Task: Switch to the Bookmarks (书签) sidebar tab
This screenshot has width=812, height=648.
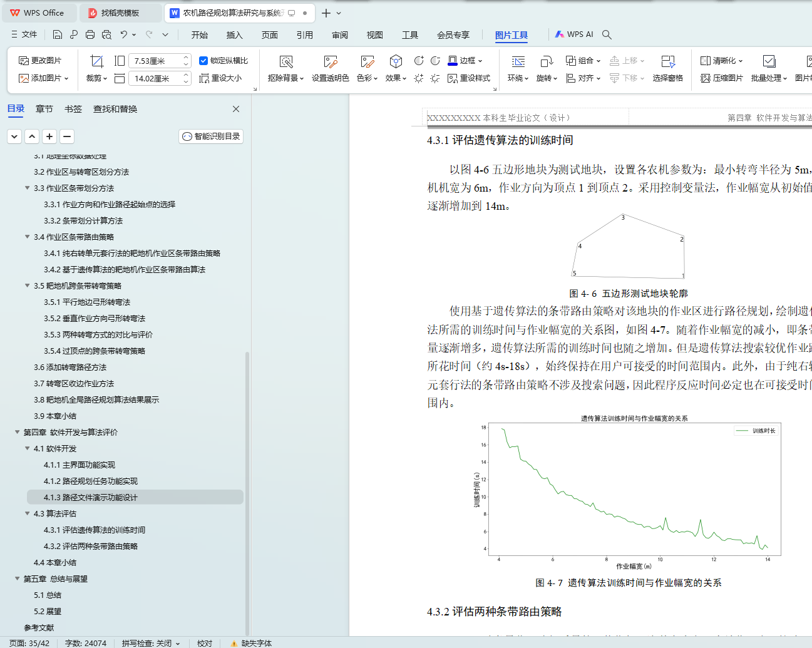Action: click(x=73, y=109)
